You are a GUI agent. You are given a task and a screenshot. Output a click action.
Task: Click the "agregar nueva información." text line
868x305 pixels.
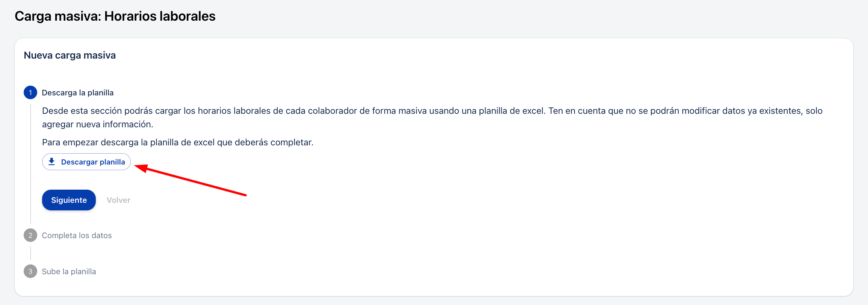click(x=98, y=124)
